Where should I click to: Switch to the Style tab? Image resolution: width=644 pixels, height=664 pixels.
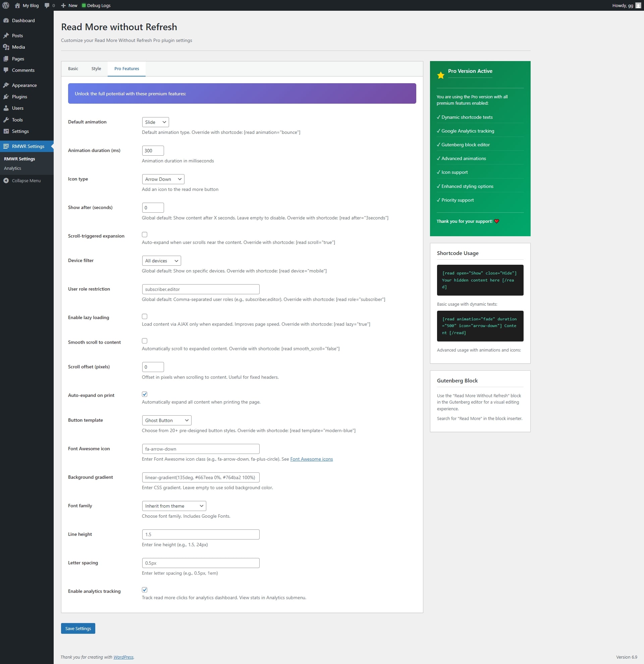[x=96, y=68]
